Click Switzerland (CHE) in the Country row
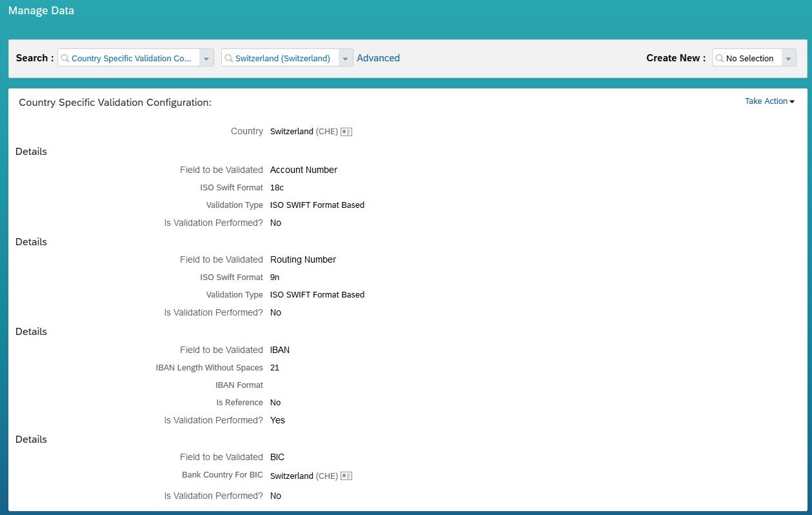The width and height of the screenshot is (812, 515). (304, 132)
